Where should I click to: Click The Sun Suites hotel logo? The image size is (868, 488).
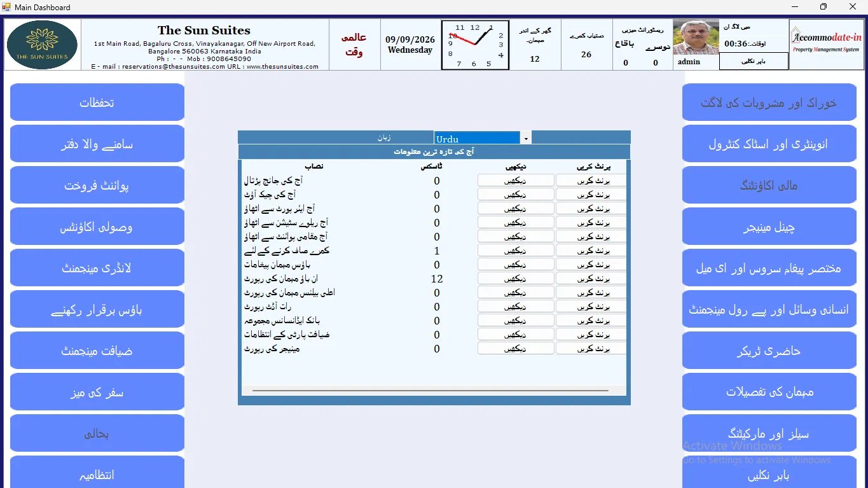coord(42,45)
